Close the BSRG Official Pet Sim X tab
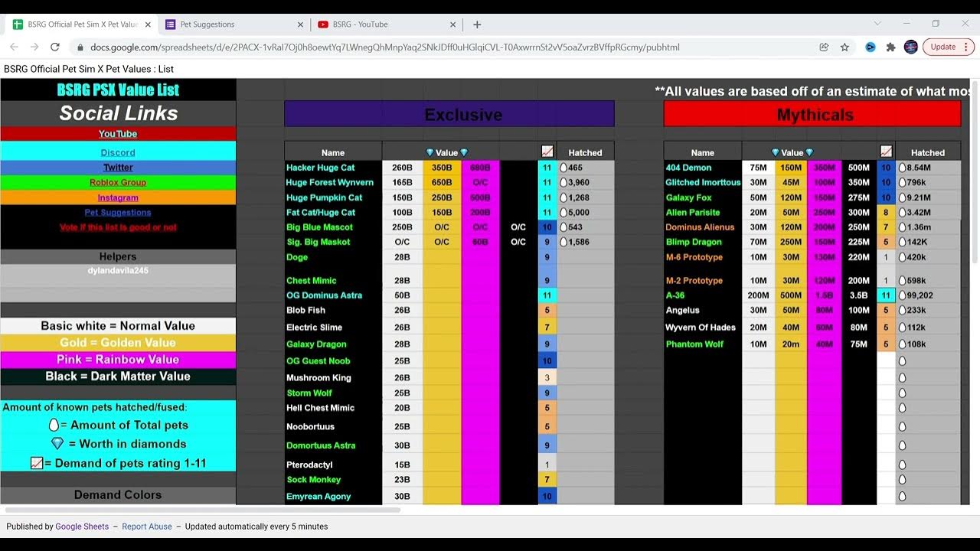Screen dimensions: 980x551 point(148,24)
